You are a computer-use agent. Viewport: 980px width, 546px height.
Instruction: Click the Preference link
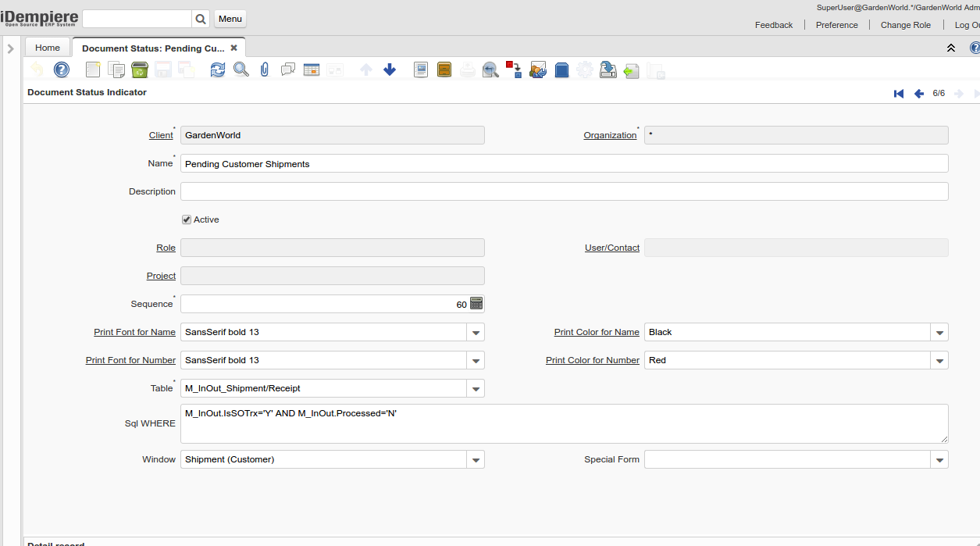click(x=836, y=25)
